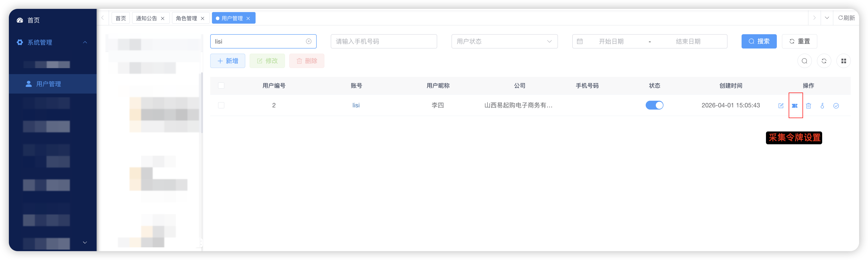
Task: Close the 用户管理 tab
Action: click(248, 18)
